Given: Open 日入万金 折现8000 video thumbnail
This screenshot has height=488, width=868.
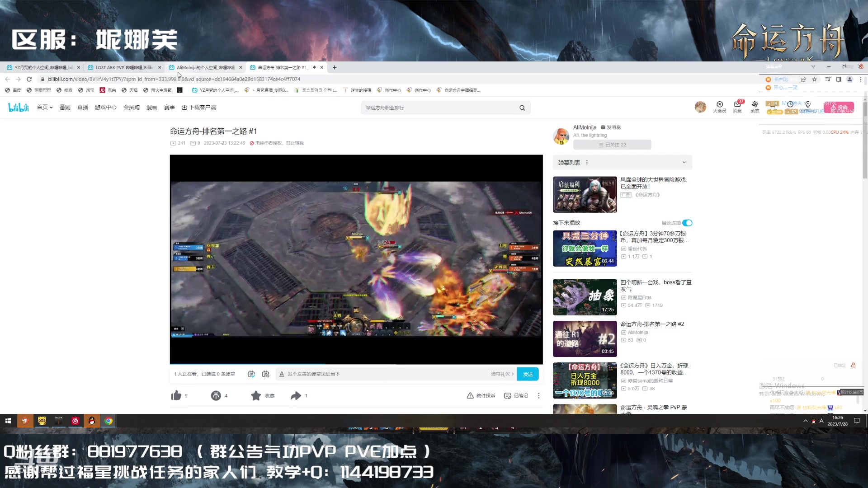Looking at the screenshot, I should (x=585, y=380).
